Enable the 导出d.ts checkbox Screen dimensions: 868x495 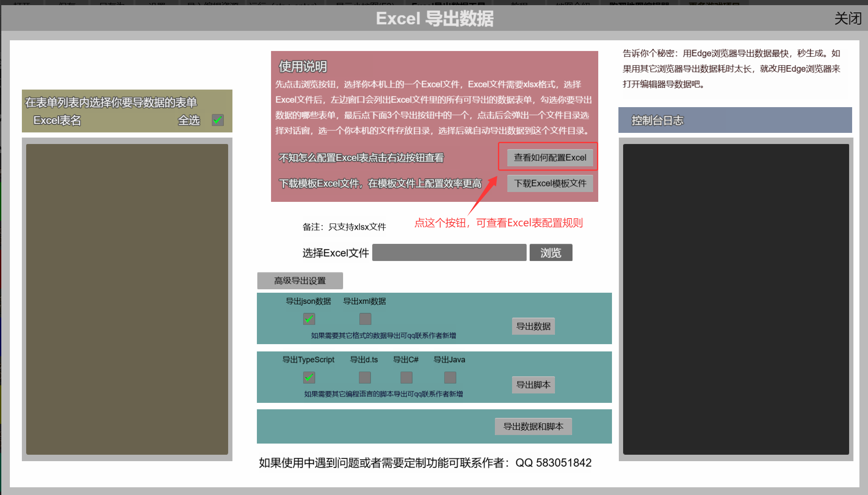click(365, 378)
